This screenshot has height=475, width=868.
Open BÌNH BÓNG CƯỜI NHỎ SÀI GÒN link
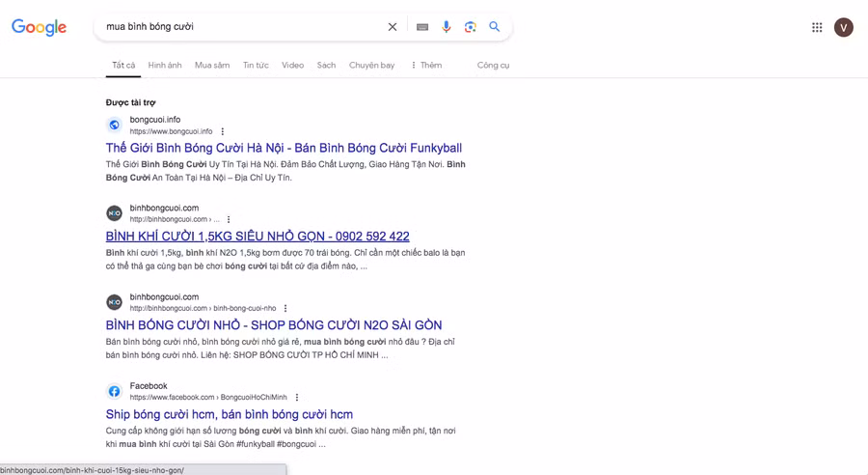274,325
